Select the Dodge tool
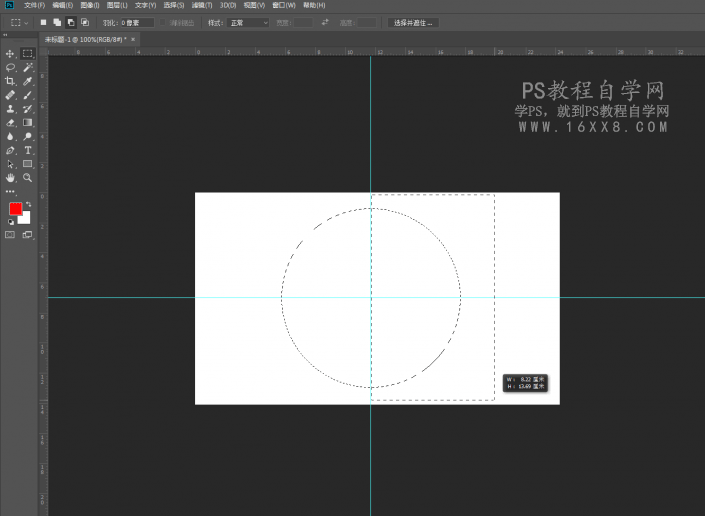The height and width of the screenshot is (516, 705). [27, 137]
